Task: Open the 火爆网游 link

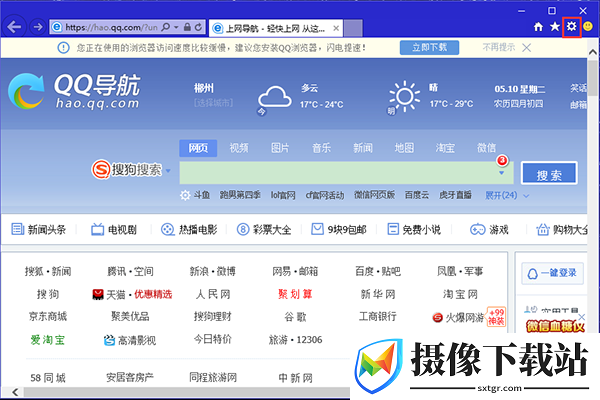Action: (464, 317)
